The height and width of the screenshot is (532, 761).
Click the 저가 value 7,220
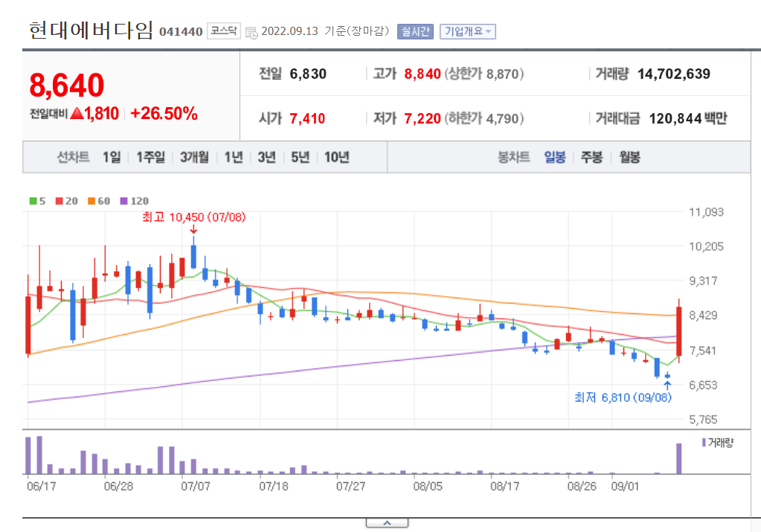tap(423, 118)
